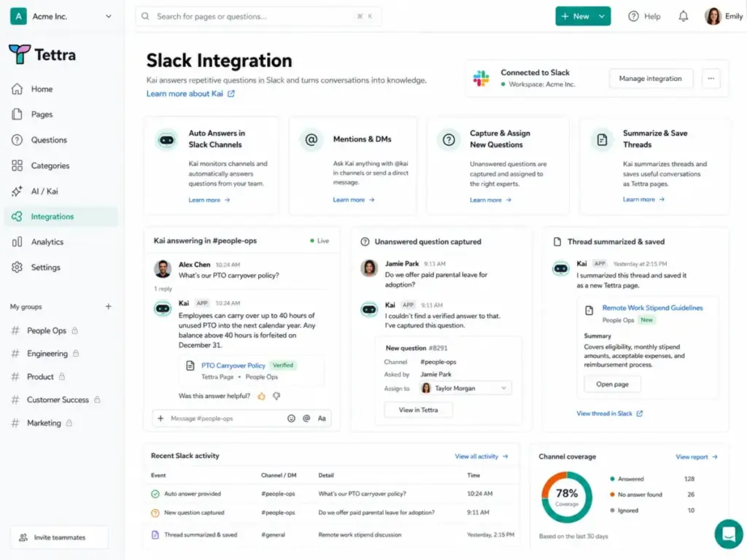Screen dimensions: 747x560
Task: Mark answer unhelpful with thumbs down
Action: coord(276,396)
